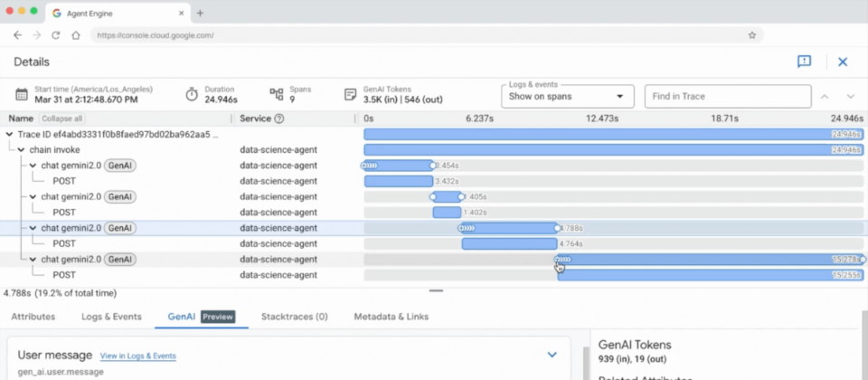Viewport: 868px width, 380px height.
Task: Select the 1.405s chat span bar
Action: pos(448,196)
